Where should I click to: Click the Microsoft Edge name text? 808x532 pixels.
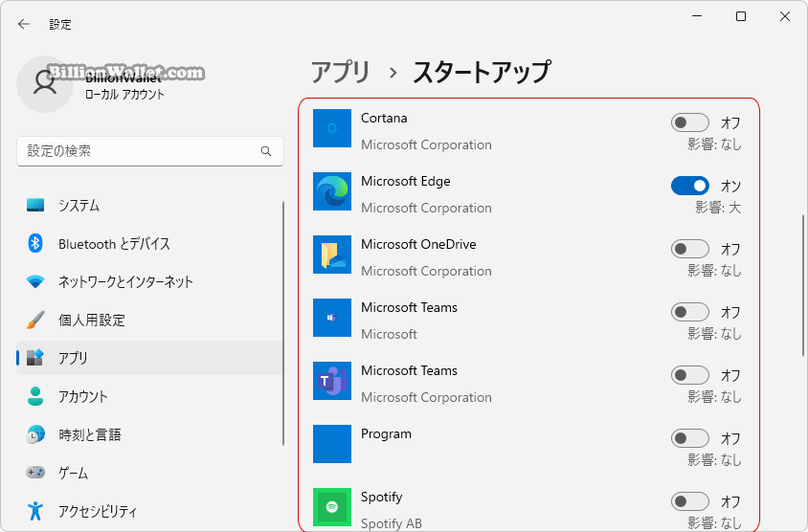(x=406, y=181)
